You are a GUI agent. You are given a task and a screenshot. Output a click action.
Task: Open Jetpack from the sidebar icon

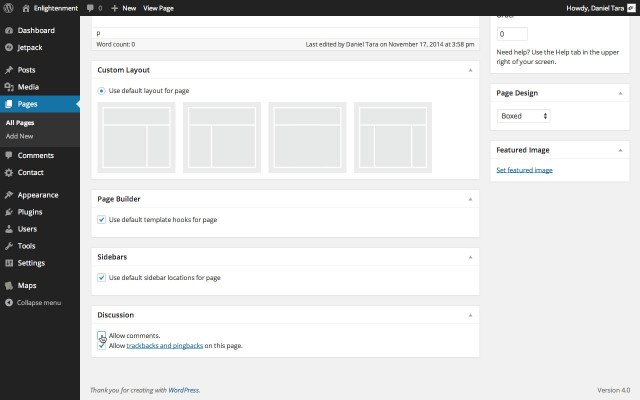click(x=9, y=46)
